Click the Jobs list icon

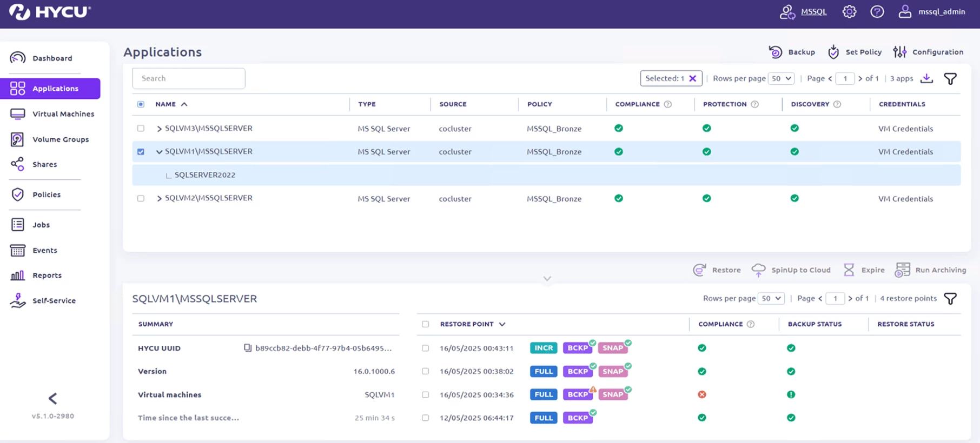[x=17, y=225]
